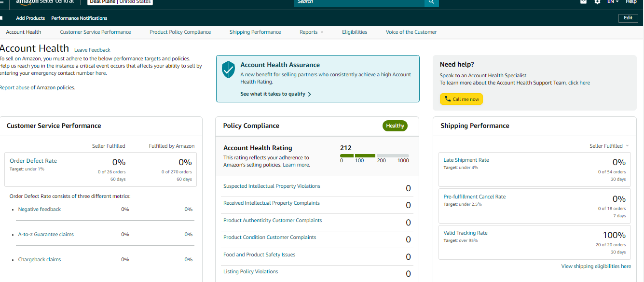Image resolution: width=644 pixels, height=282 pixels.
Task: Open the Report abuse link
Action: click(14, 88)
